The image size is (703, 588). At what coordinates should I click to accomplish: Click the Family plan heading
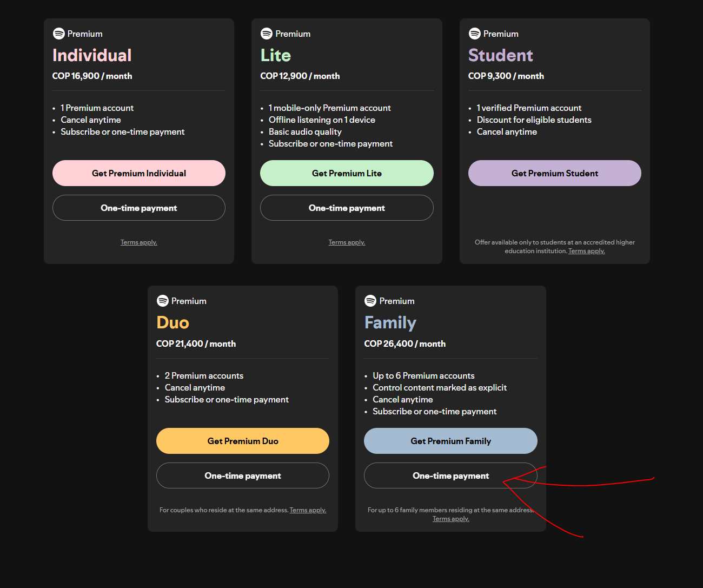pyautogui.click(x=390, y=323)
